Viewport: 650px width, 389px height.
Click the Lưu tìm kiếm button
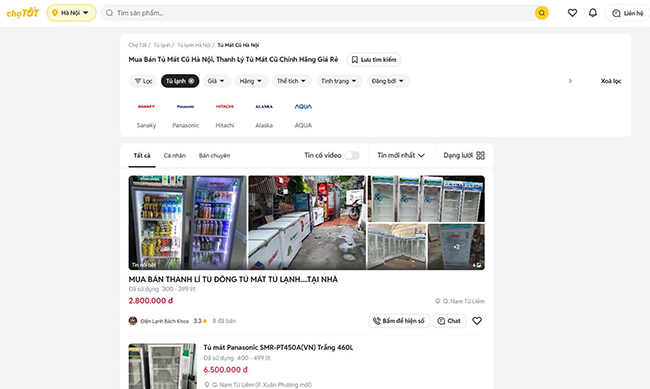tap(374, 60)
